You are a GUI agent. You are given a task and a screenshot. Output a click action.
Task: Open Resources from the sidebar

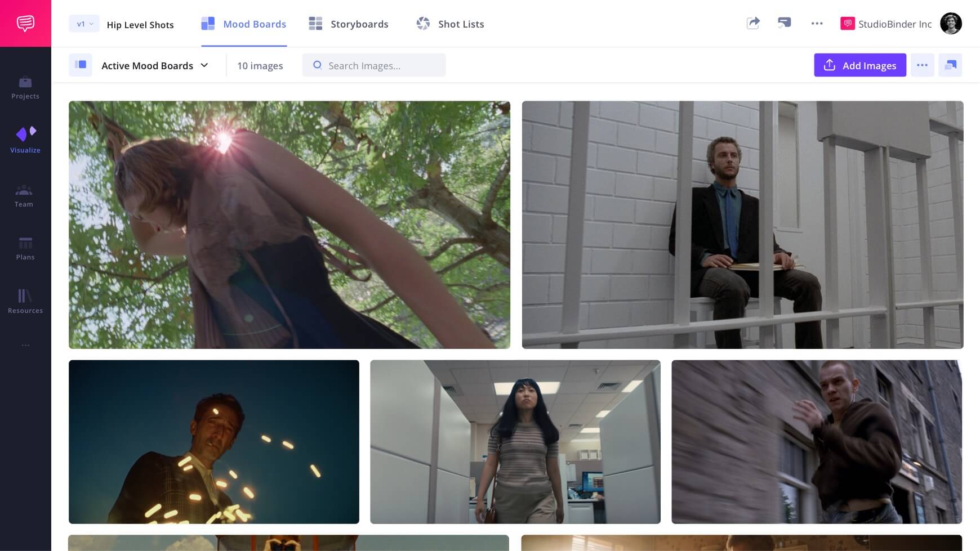coord(25,300)
